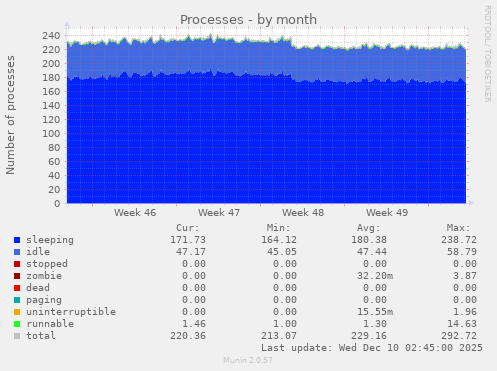Viewport: 497px width, 371px height.
Task: Click the 'Number of processes' axis label
Action: point(10,115)
